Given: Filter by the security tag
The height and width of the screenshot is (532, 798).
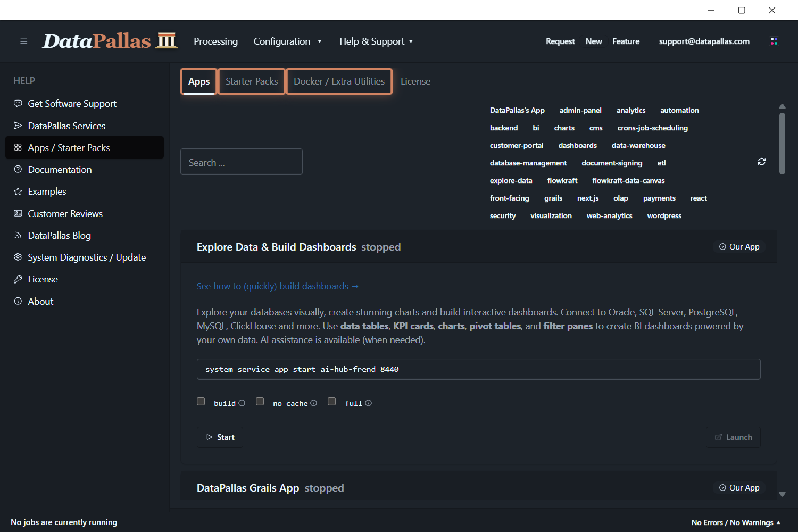Looking at the screenshot, I should pos(503,215).
